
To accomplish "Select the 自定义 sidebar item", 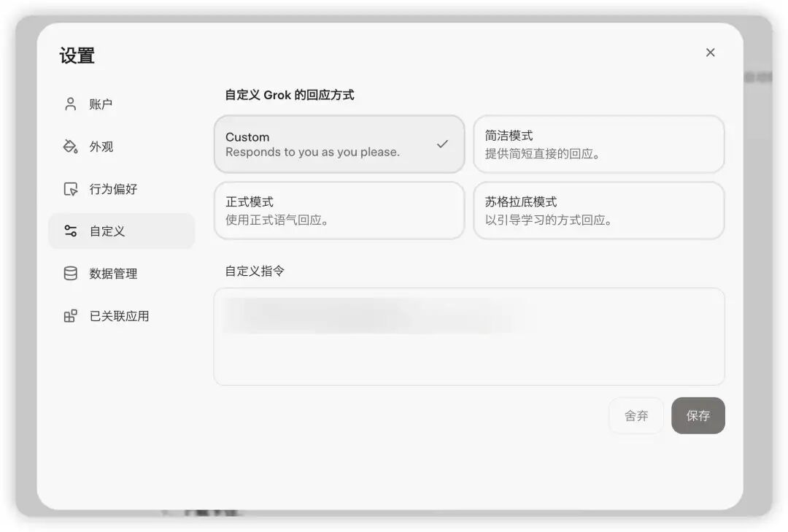I will point(122,231).
